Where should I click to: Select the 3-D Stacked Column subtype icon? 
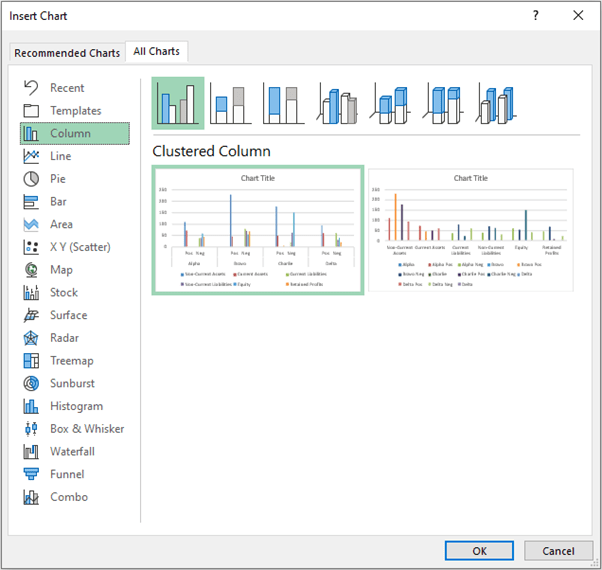pos(390,104)
